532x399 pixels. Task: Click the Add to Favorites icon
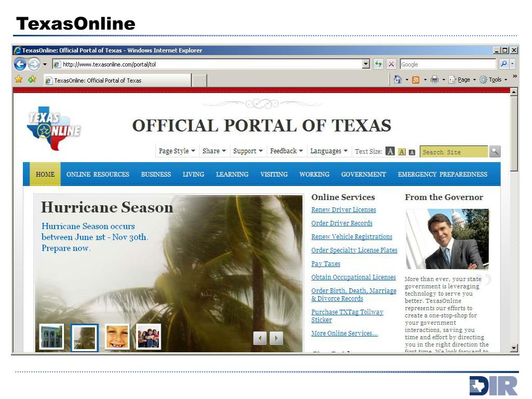click(x=32, y=79)
